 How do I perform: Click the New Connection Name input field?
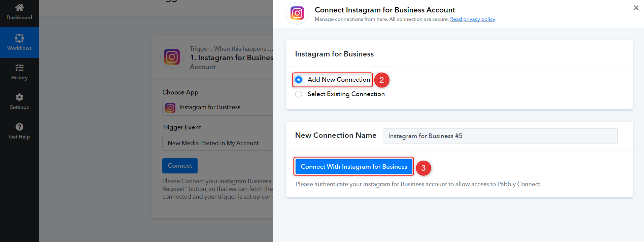click(500, 136)
